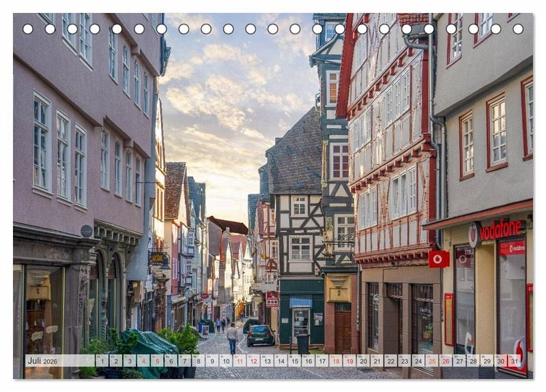The image size is (546, 392).
Task: Select day 26 in the calendar strip
Action: (446, 361)
